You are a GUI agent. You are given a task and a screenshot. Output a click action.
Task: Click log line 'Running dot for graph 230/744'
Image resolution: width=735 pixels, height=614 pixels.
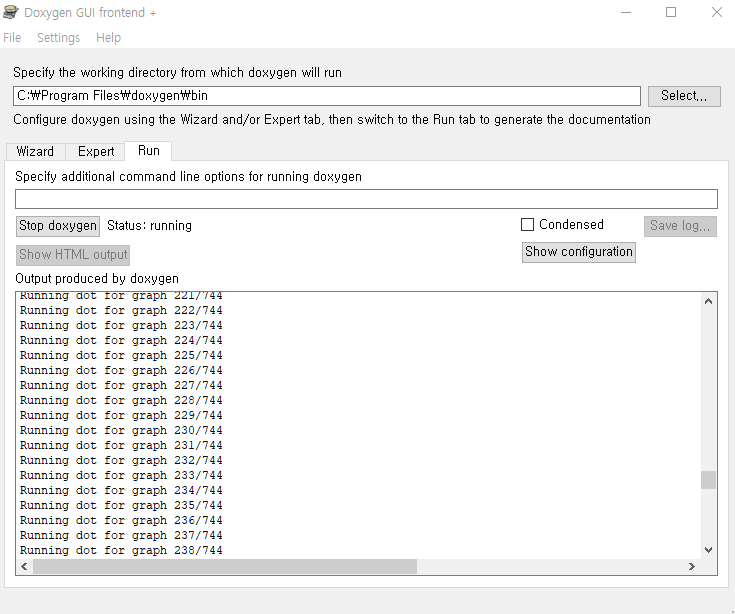[121, 430]
